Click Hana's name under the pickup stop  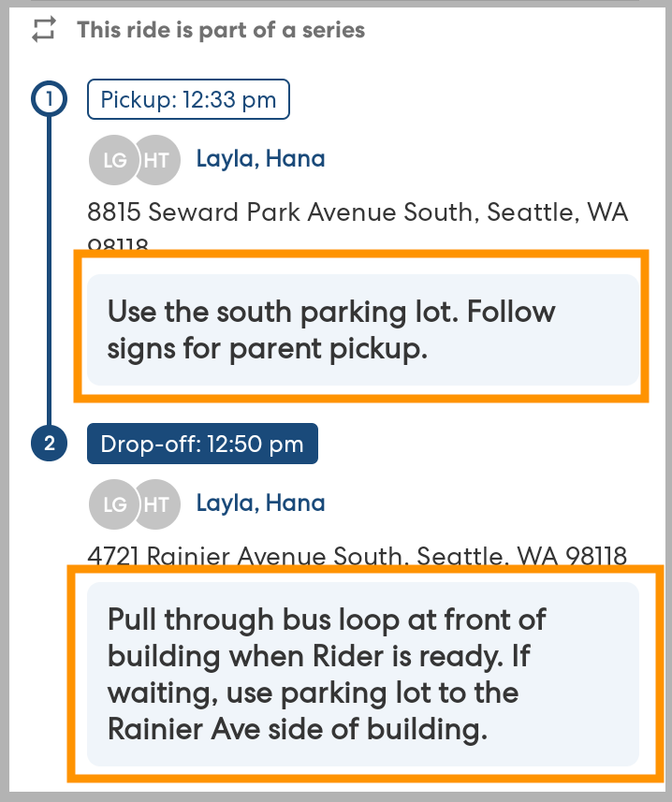click(296, 159)
